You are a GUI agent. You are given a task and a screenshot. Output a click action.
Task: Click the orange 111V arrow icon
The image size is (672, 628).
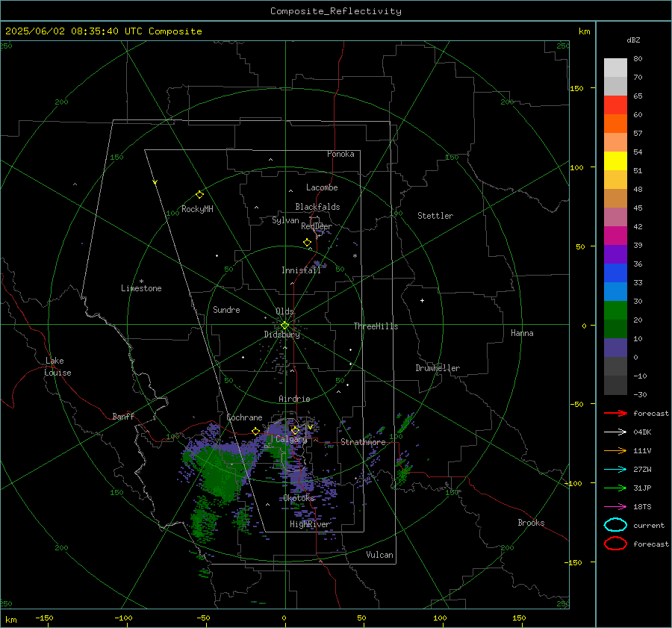point(615,450)
